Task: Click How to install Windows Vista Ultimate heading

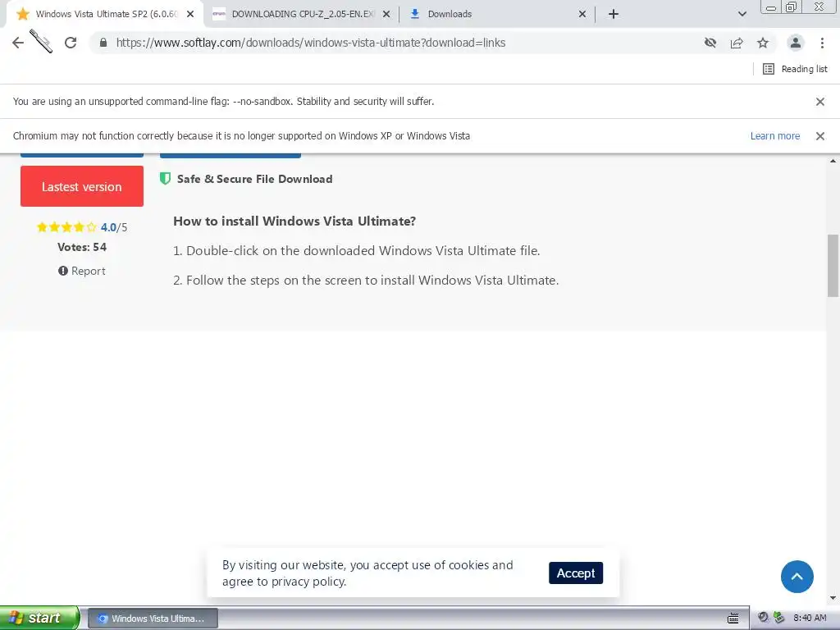Action: pyautogui.click(x=294, y=221)
